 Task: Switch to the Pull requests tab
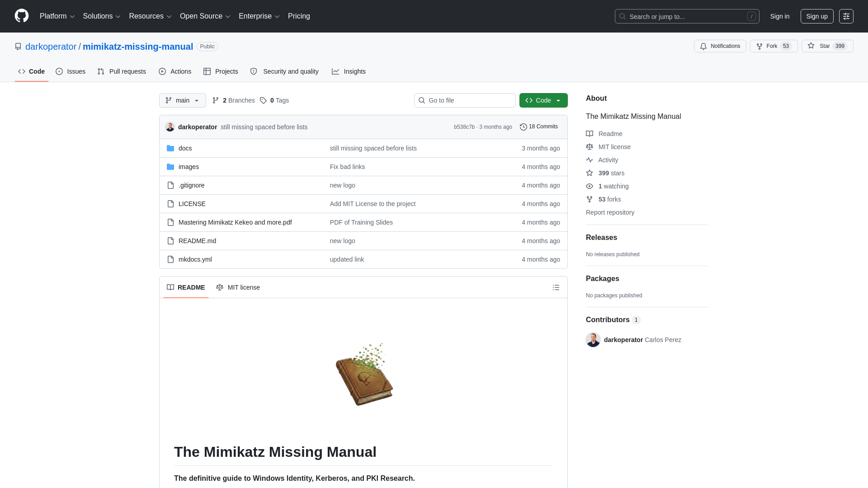pos(122,71)
